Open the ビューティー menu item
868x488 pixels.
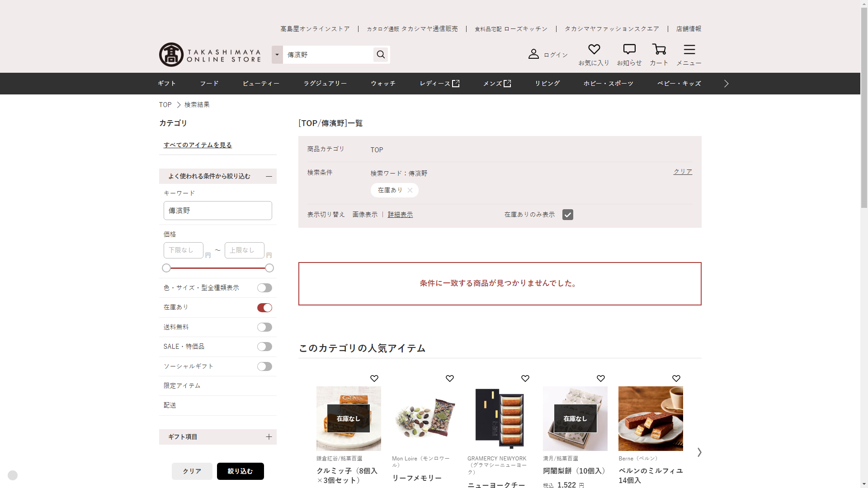pos(261,84)
